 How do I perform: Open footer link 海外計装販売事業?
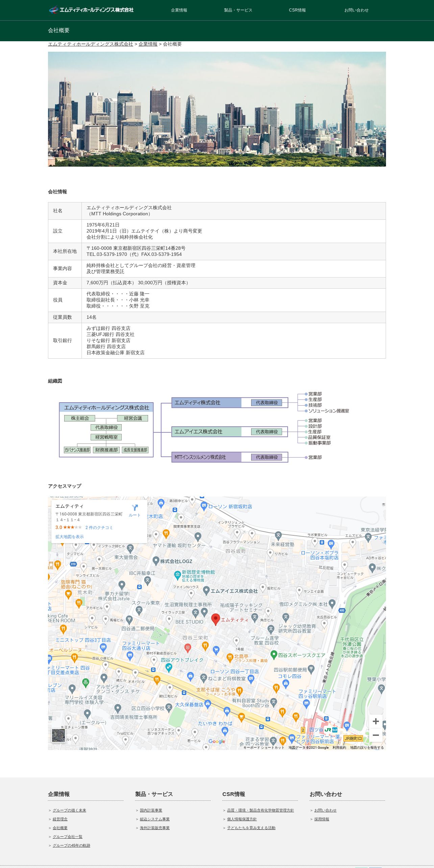tap(155, 828)
